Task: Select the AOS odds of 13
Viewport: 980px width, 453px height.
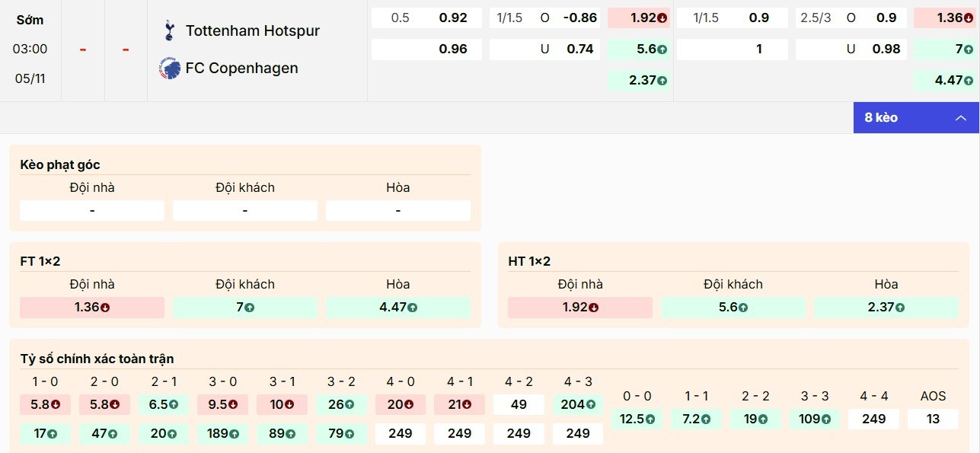Action: [x=933, y=418]
